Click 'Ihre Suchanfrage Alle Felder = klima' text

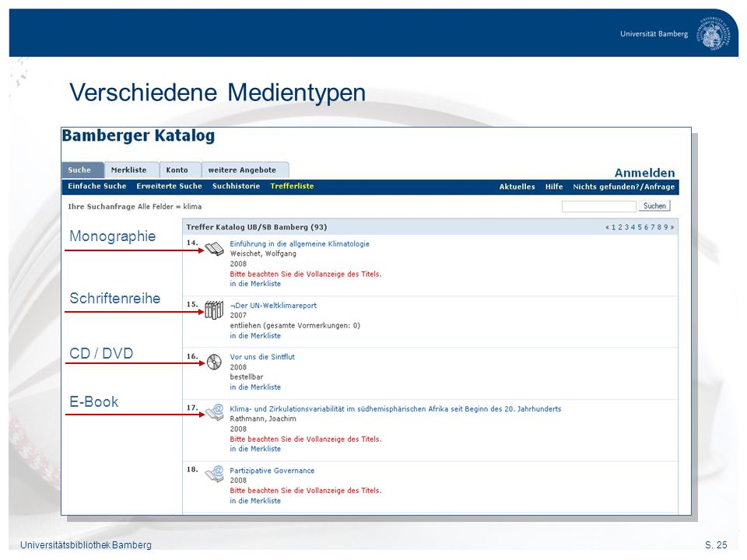tap(135, 207)
